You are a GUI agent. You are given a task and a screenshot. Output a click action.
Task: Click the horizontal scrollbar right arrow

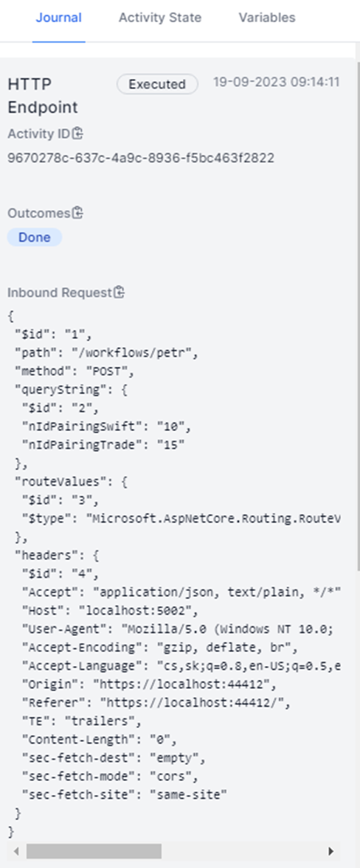point(331,851)
